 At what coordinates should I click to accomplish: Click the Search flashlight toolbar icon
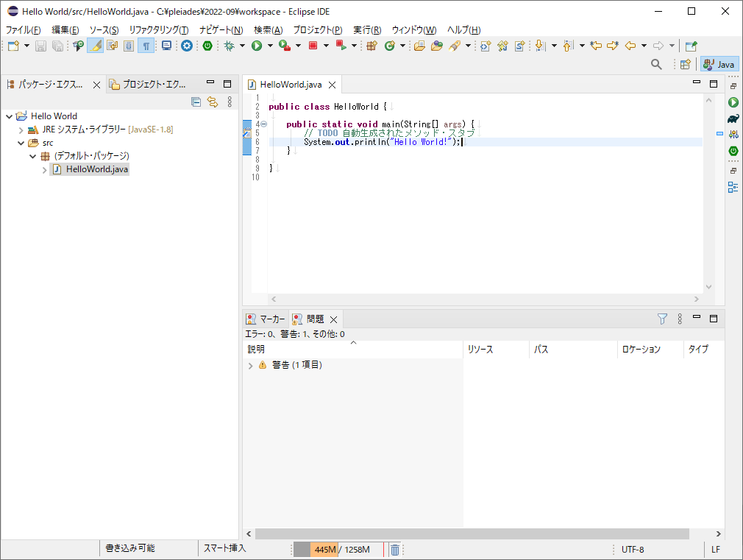(x=455, y=46)
